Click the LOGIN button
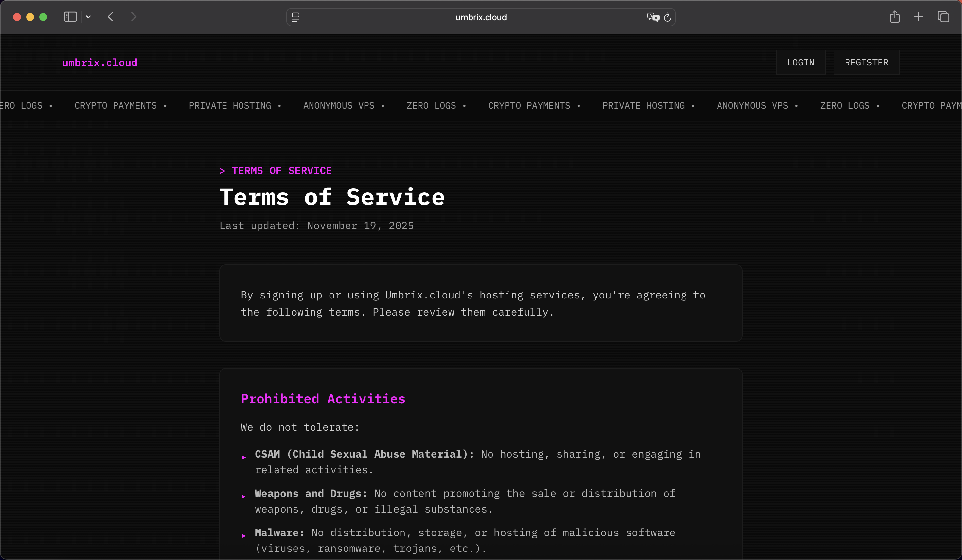The height and width of the screenshot is (560, 962). click(800, 62)
